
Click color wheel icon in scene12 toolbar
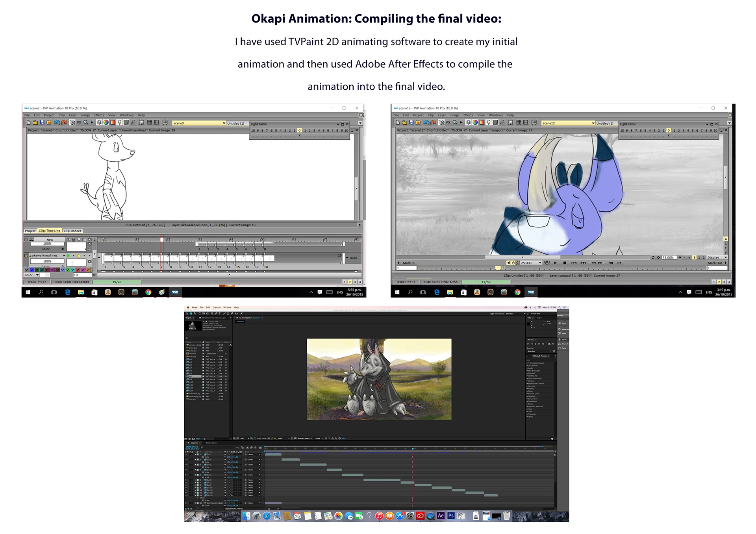[x=475, y=122]
